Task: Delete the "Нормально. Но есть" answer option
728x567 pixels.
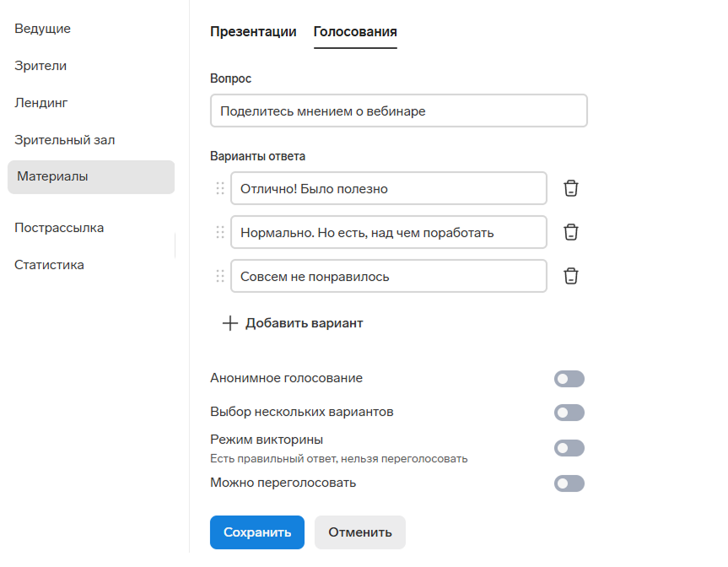Action: pos(571,232)
